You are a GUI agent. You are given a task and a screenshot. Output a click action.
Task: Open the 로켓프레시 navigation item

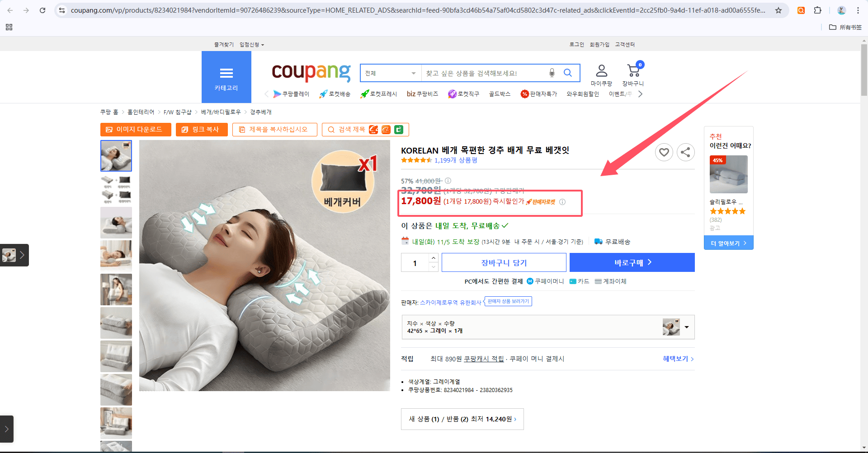pos(379,94)
